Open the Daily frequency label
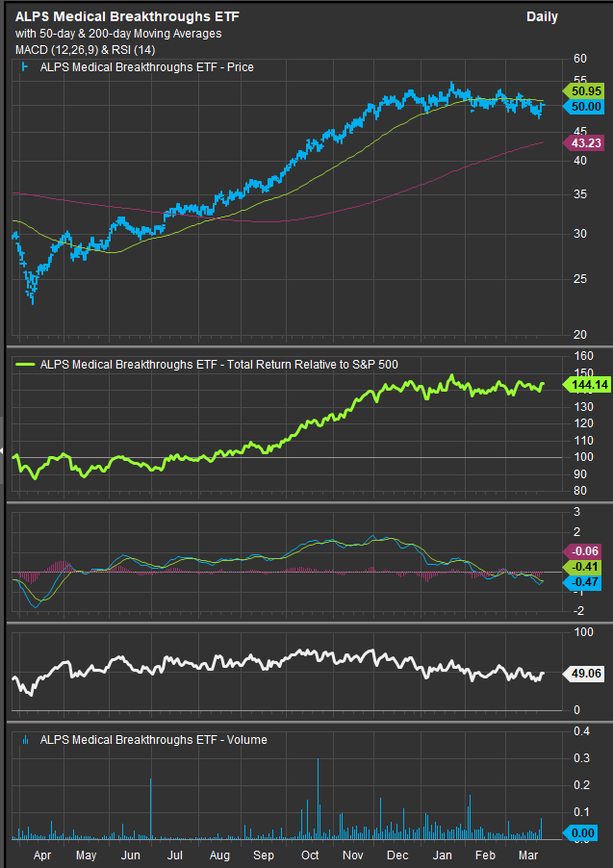Screen dimensions: 613x868 542,17
